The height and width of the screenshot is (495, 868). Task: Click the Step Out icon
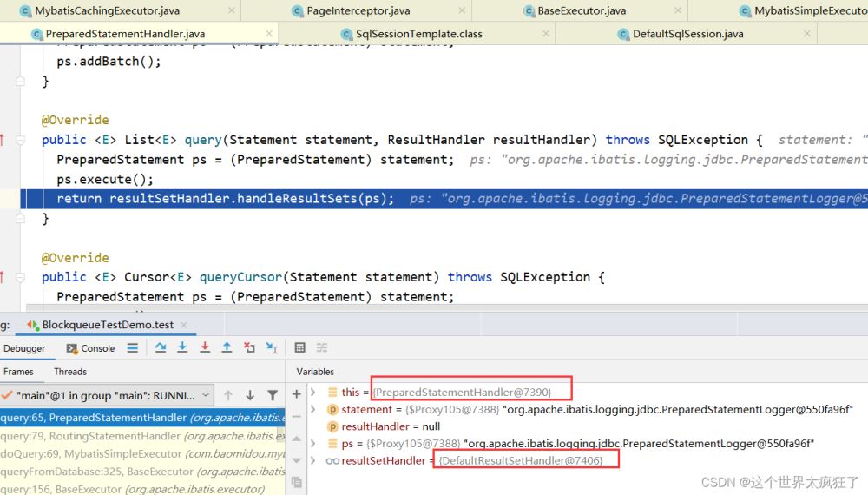point(227,347)
